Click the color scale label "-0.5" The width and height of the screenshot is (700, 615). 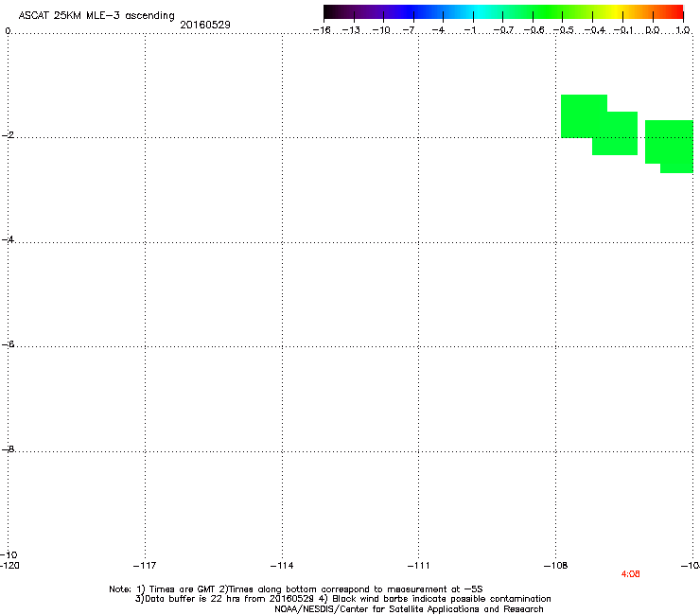pyautogui.click(x=563, y=30)
